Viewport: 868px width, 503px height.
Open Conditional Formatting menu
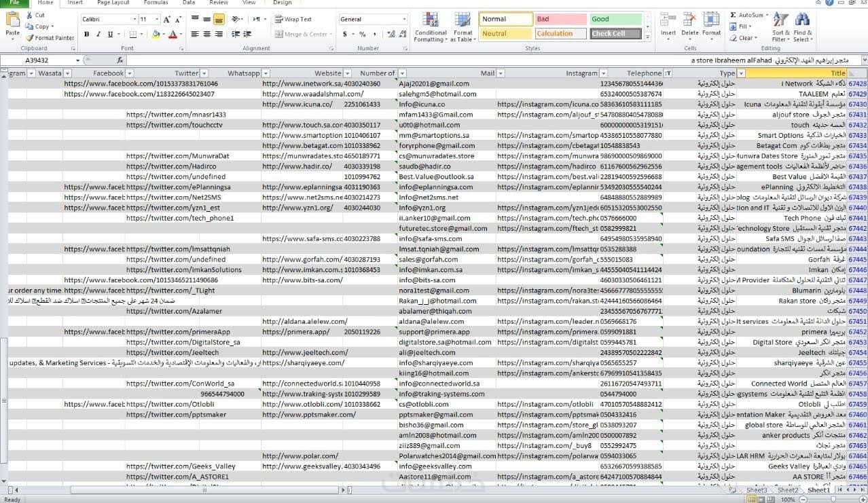pos(430,27)
